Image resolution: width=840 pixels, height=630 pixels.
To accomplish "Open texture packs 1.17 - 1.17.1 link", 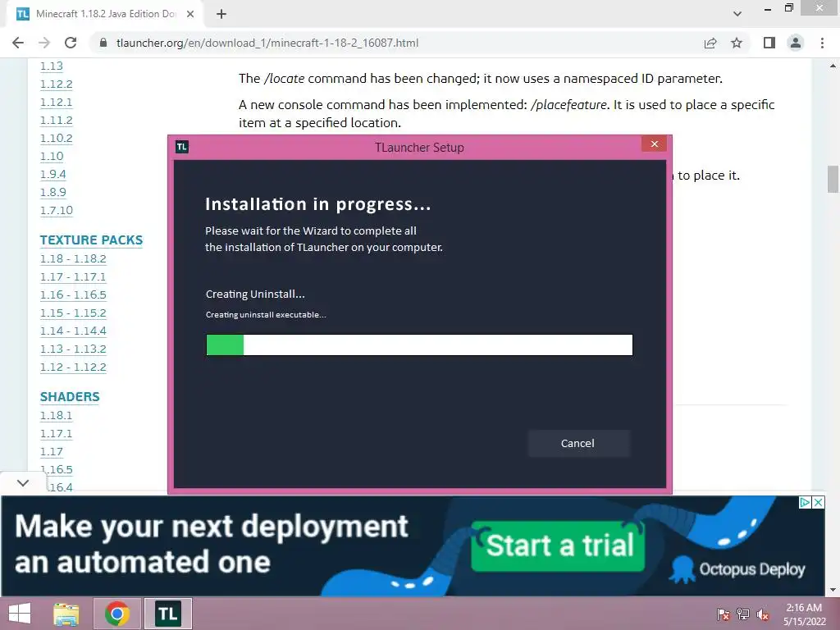I will tap(73, 277).
